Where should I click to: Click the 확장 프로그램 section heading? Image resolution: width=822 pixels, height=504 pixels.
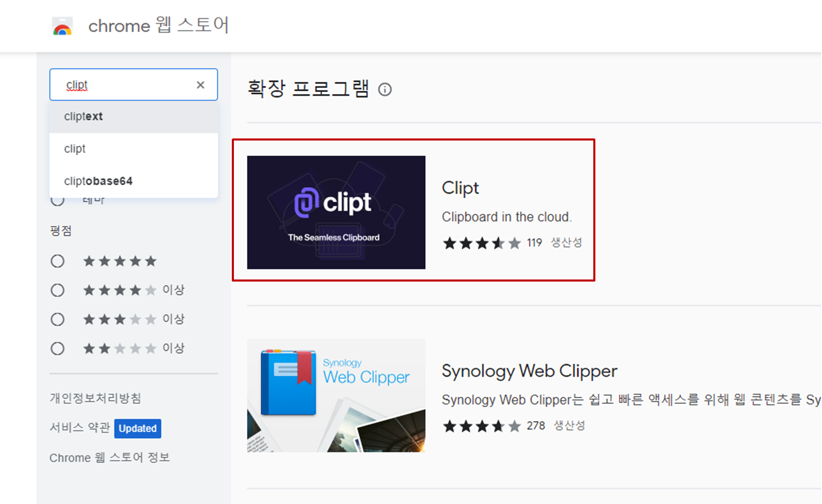point(308,88)
